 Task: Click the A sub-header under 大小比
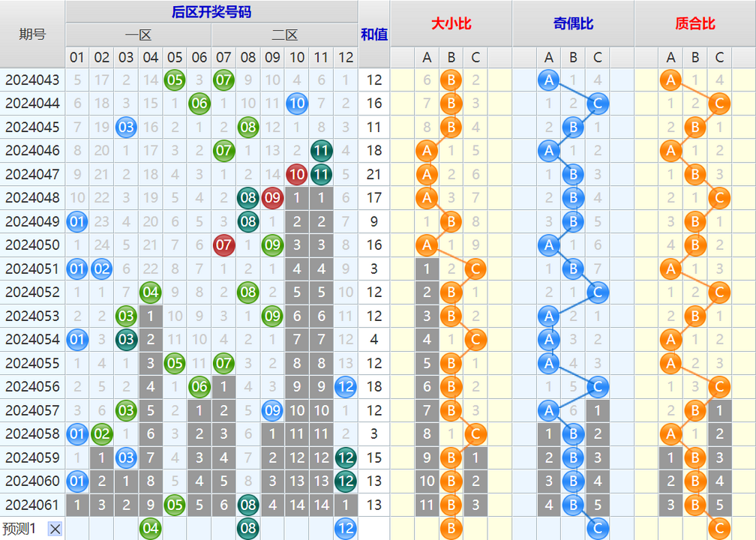point(427,57)
